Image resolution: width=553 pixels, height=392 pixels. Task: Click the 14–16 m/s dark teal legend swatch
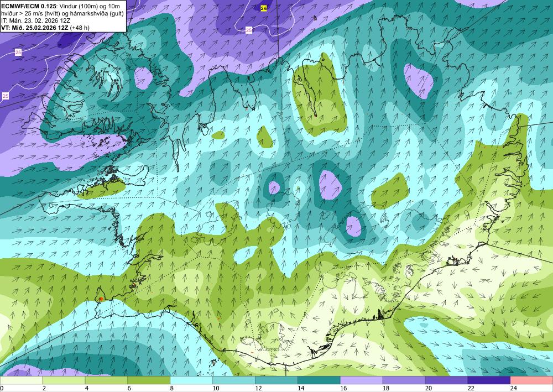[319, 380]
